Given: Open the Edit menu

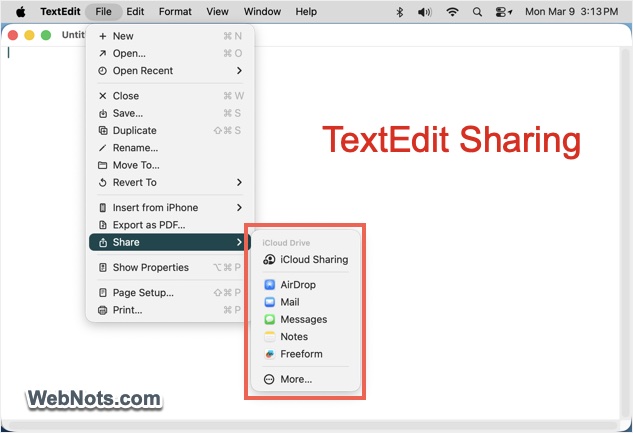Looking at the screenshot, I should [x=135, y=12].
